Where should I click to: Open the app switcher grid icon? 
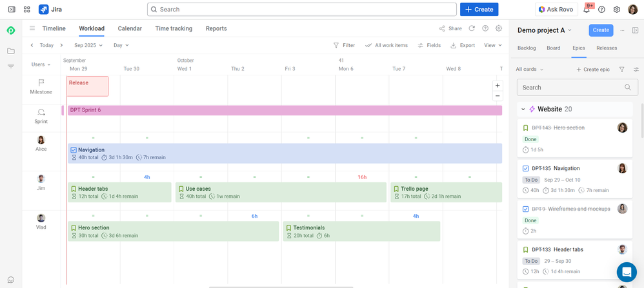tap(27, 10)
